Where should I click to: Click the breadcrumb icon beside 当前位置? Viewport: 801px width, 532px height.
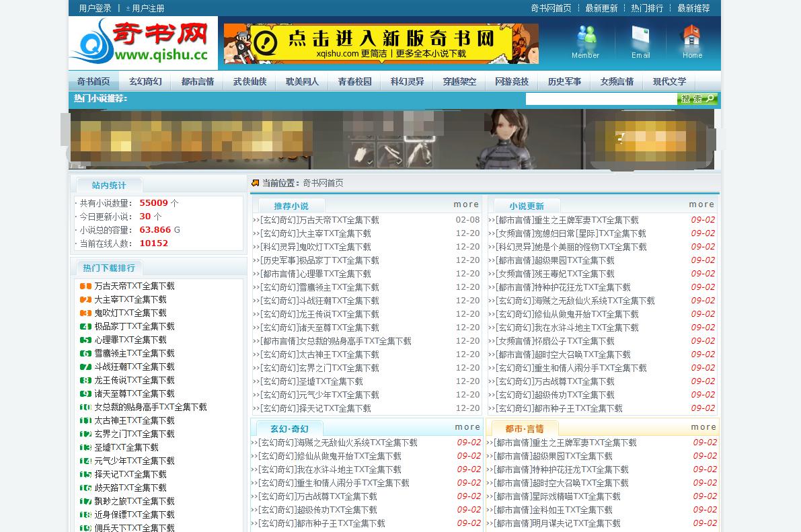pyautogui.click(x=255, y=182)
